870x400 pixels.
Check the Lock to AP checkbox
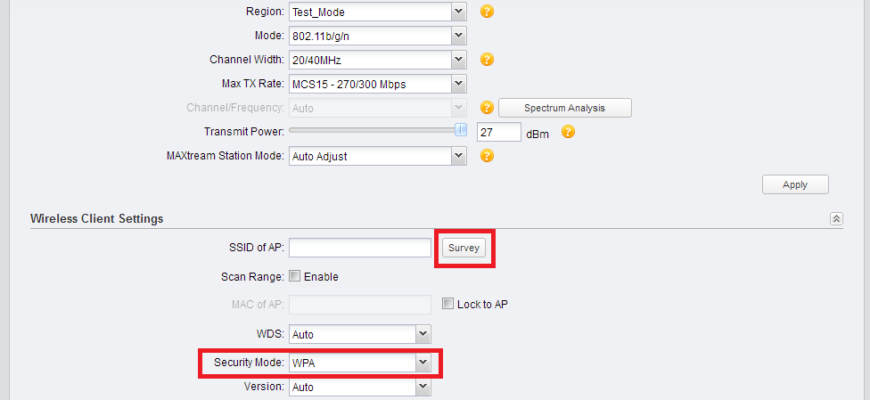448,303
